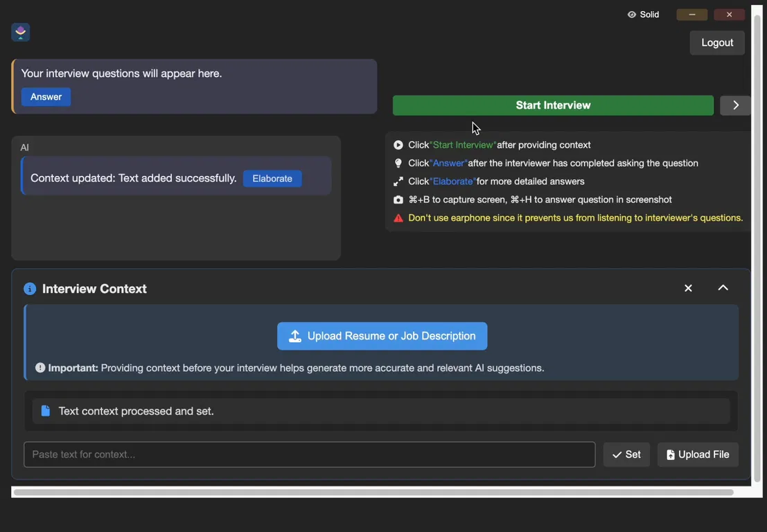The width and height of the screenshot is (767, 532).
Task: Click the earphone warning text
Action: pyautogui.click(x=575, y=218)
